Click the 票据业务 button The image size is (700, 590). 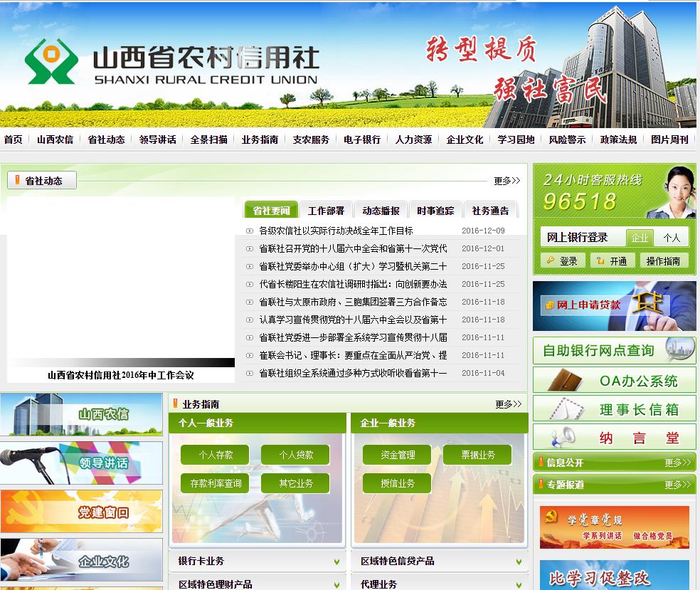pyautogui.click(x=477, y=455)
